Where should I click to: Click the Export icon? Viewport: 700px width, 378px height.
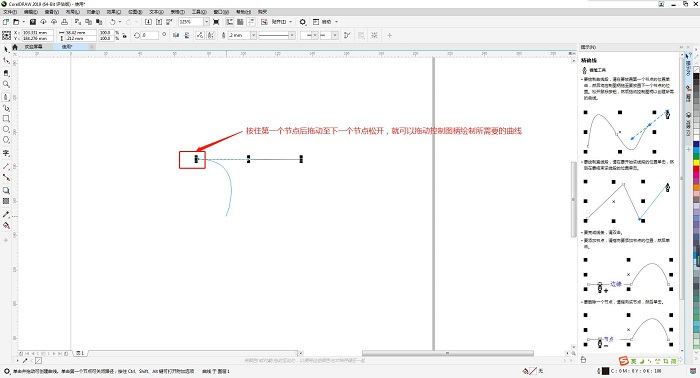pos(158,21)
